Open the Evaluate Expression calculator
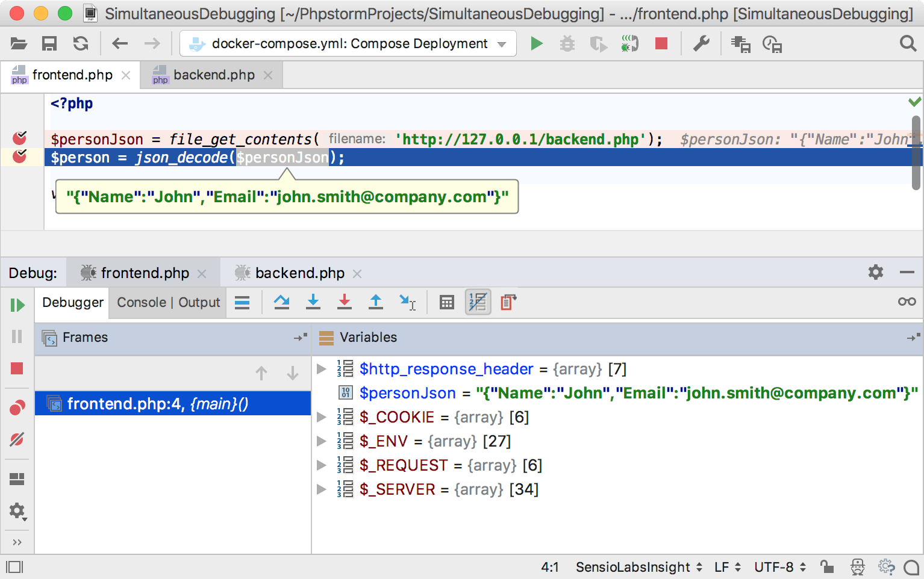The image size is (924, 579). click(446, 302)
